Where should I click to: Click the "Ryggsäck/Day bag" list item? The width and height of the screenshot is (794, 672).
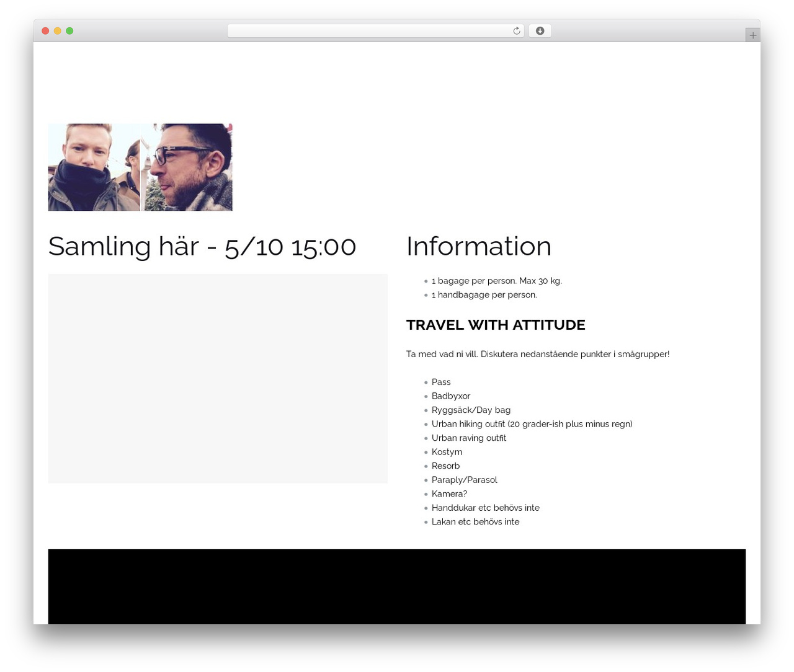(x=471, y=410)
